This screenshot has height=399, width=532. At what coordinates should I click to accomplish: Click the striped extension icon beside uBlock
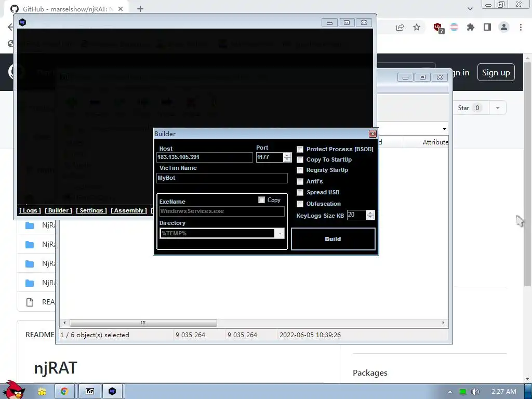[454, 27]
